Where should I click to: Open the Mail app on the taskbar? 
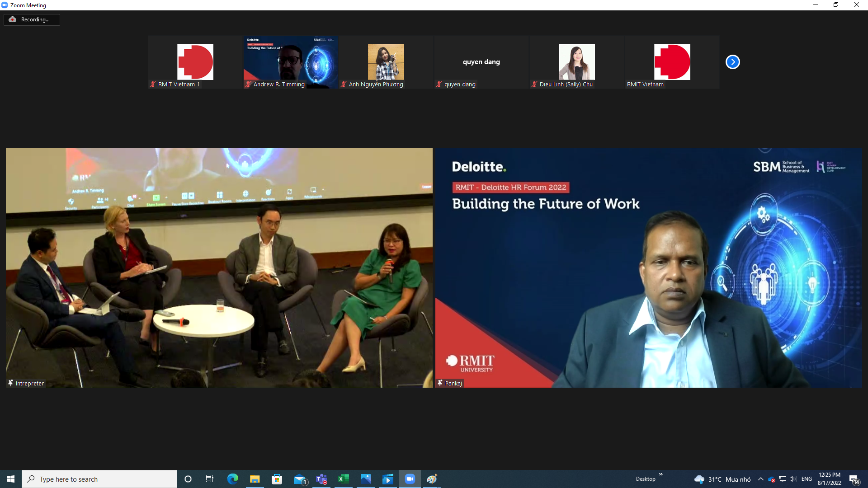tap(299, 479)
